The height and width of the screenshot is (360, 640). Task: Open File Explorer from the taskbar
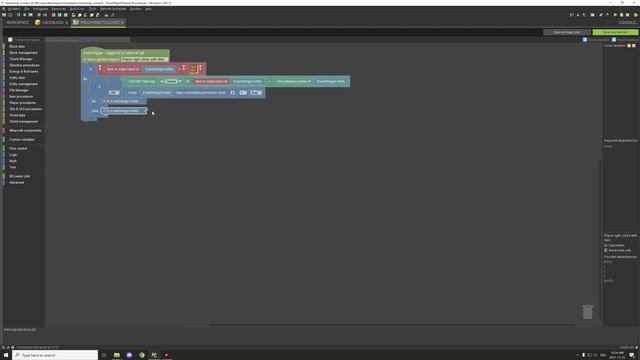(x=117, y=355)
